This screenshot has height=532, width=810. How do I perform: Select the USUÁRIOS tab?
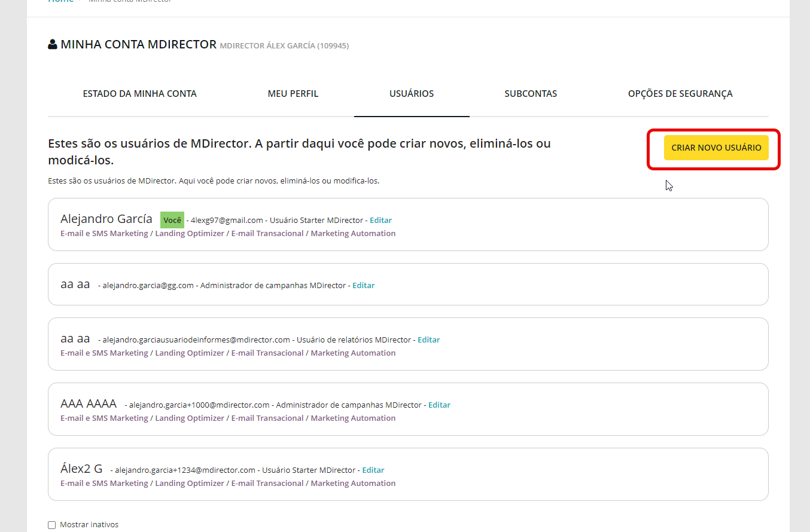tap(412, 94)
